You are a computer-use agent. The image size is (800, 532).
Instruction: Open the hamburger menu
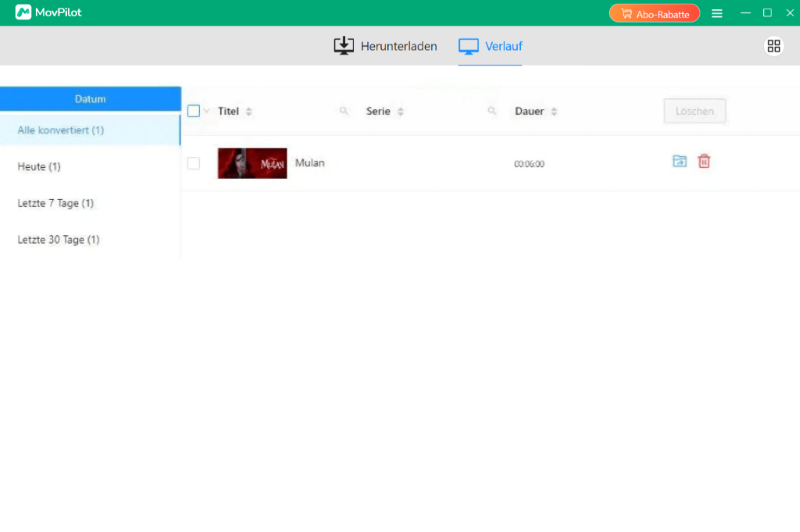pos(717,13)
